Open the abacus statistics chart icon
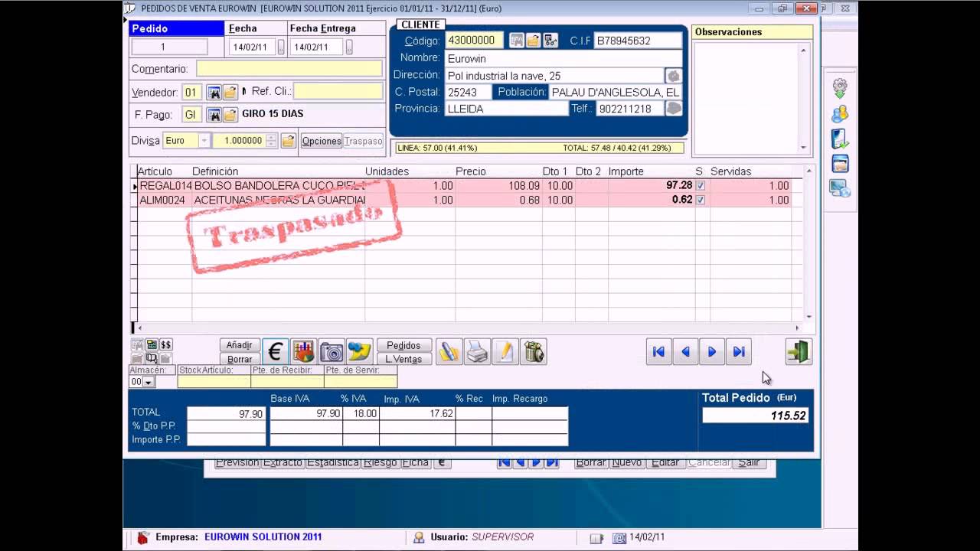This screenshot has width=980, height=551. tap(304, 351)
